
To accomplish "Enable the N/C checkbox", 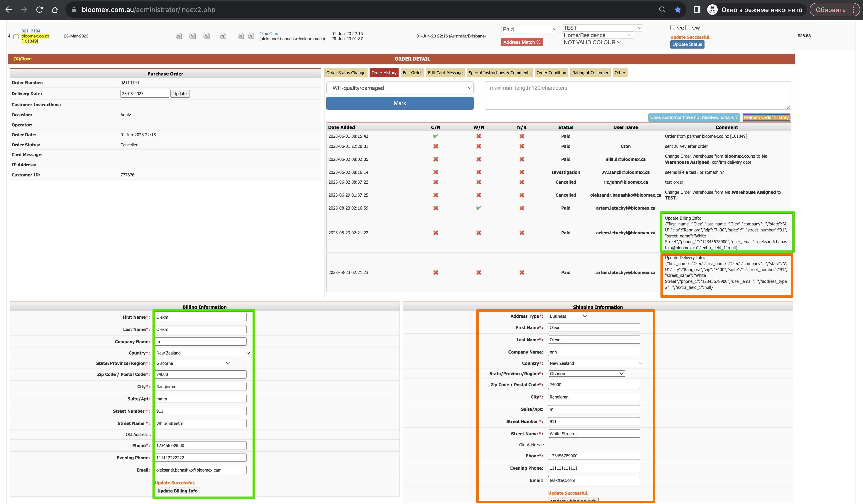I will (673, 28).
